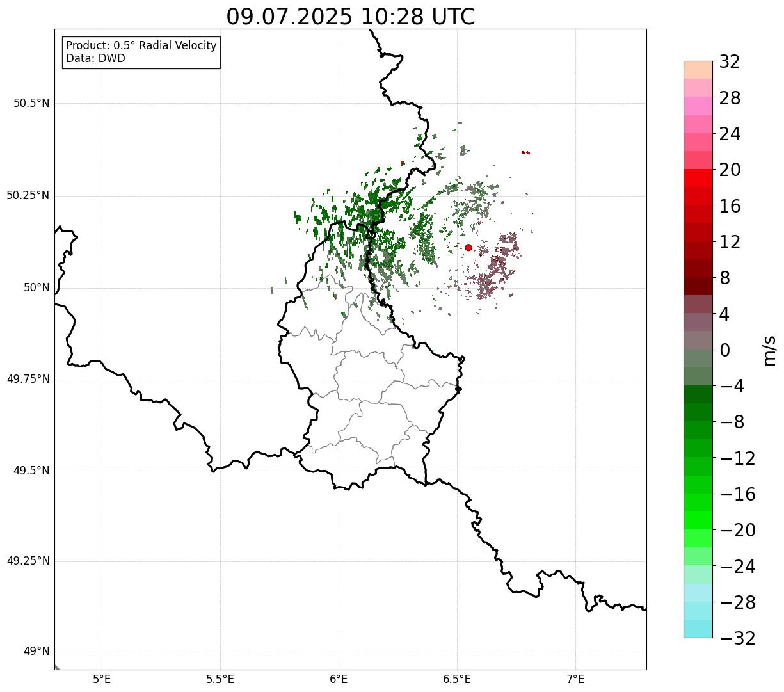The height and width of the screenshot is (692, 784).
Task: Click the 49.75°N latitude label
Action: [x=28, y=379]
